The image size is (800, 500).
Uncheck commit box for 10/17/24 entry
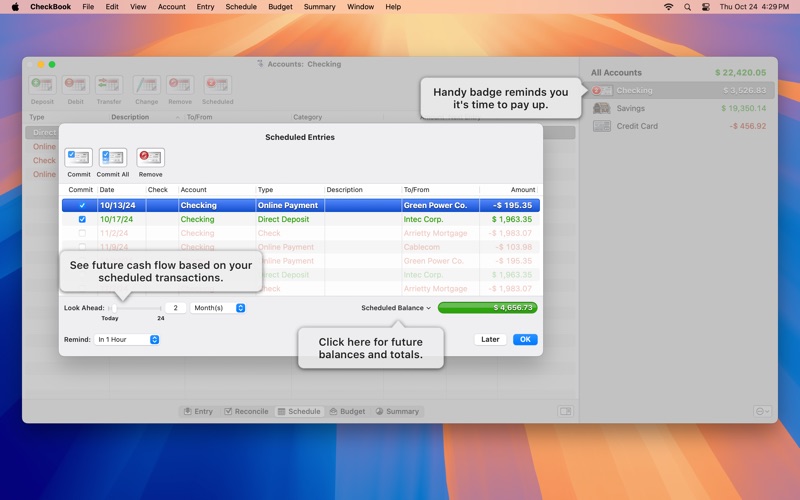pyautogui.click(x=82, y=219)
